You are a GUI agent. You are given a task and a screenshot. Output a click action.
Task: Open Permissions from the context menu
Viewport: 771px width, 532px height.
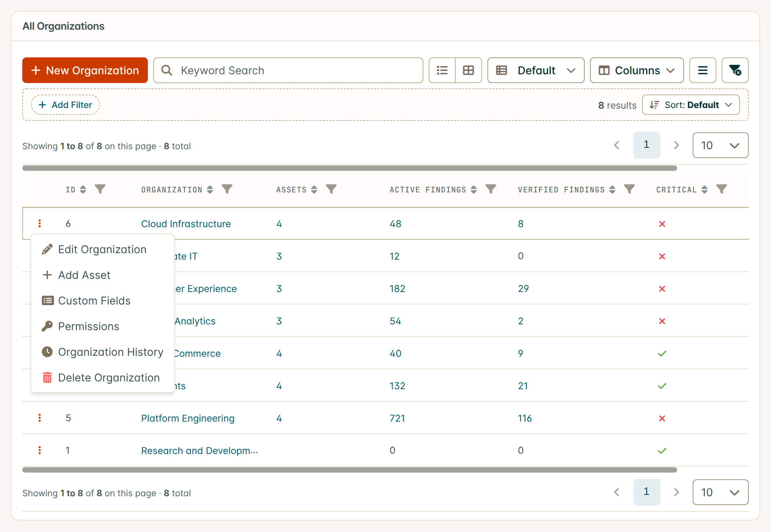102,326
